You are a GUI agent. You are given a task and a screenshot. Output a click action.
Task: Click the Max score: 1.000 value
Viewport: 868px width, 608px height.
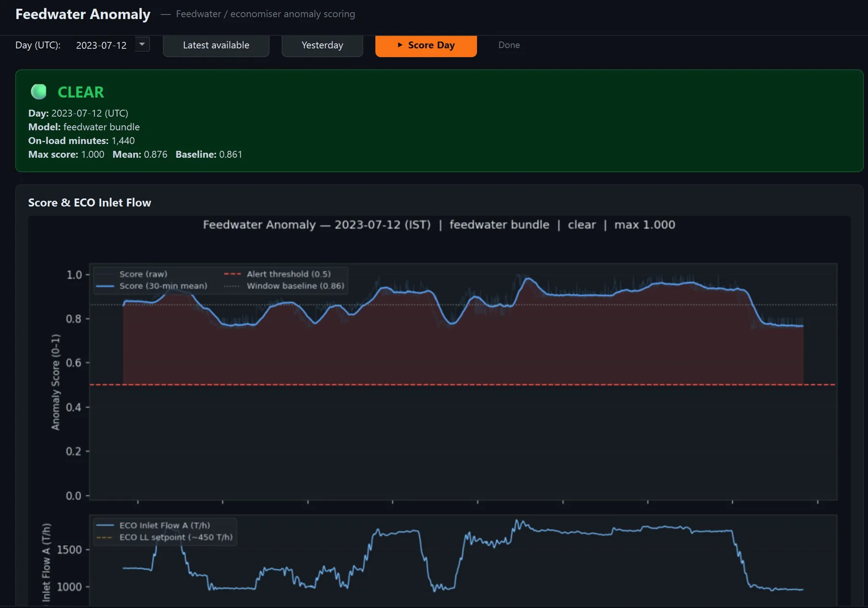(x=66, y=154)
